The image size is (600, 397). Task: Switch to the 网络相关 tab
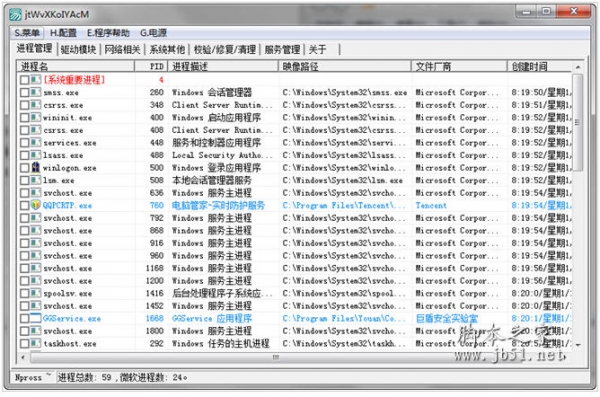tap(122, 49)
